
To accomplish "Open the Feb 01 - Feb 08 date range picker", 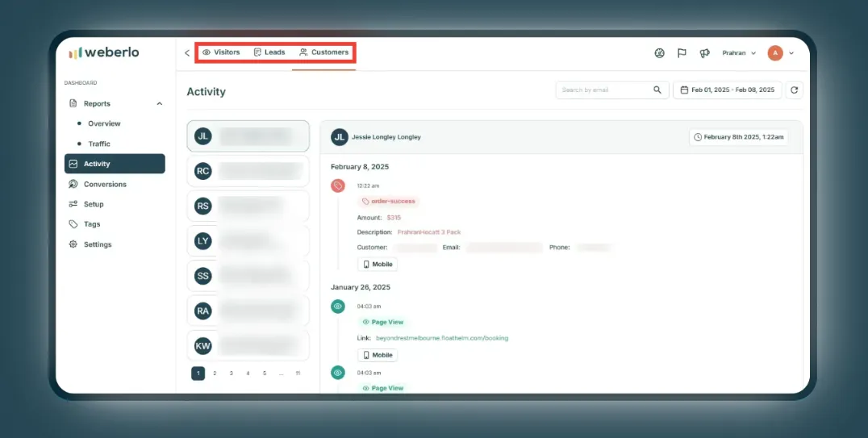I will pos(728,90).
